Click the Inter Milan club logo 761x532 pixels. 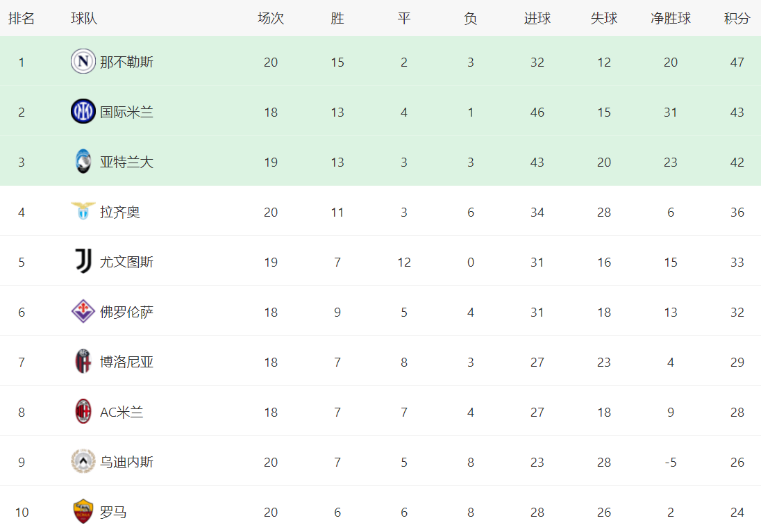pos(83,112)
